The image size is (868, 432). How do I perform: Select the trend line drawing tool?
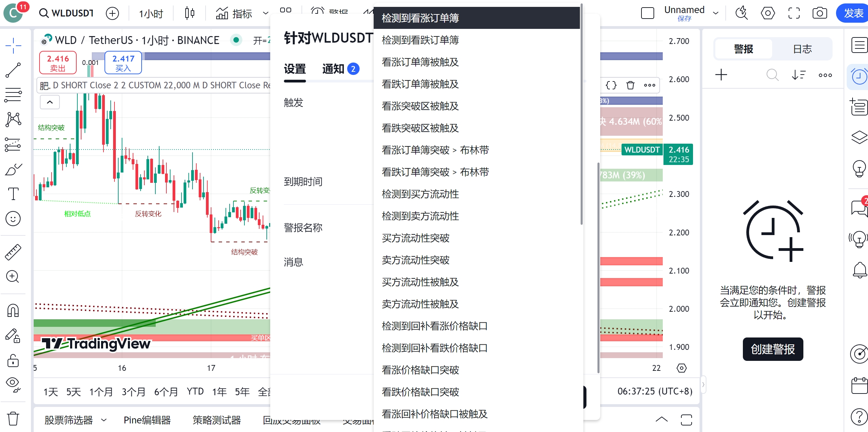pyautogui.click(x=13, y=70)
